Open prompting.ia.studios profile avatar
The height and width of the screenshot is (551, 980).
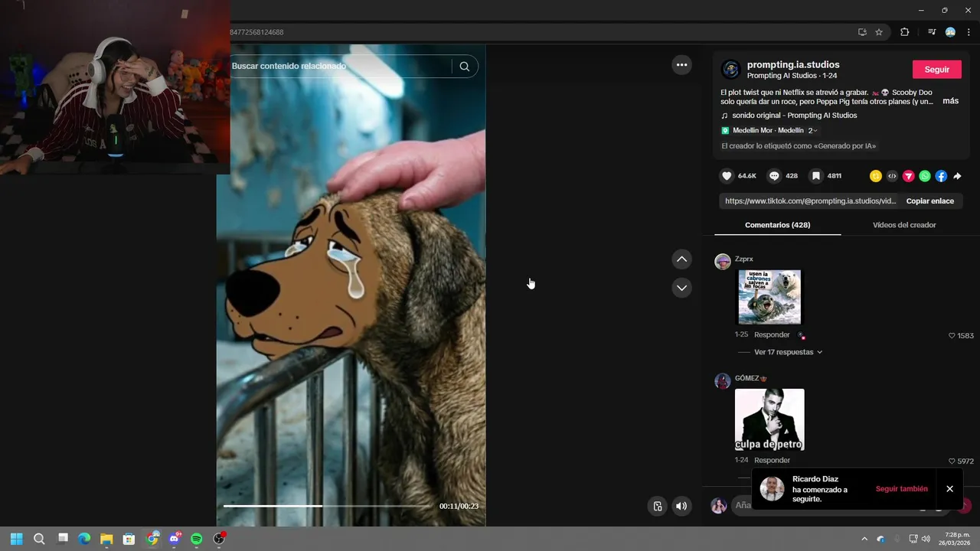730,70
